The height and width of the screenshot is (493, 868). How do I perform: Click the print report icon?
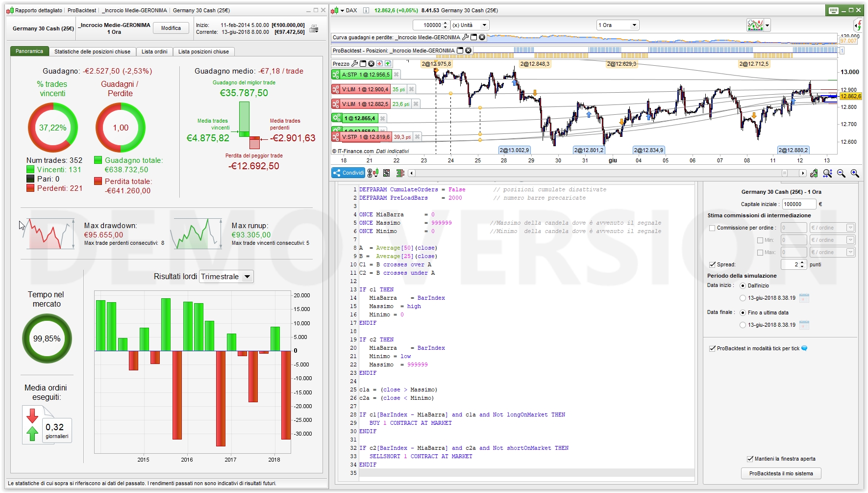tap(314, 28)
